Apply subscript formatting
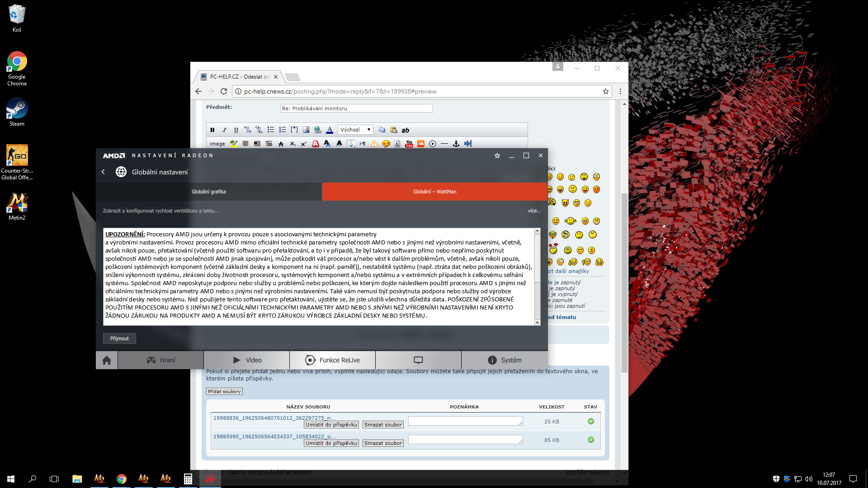The height and width of the screenshot is (488, 868). [292, 144]
